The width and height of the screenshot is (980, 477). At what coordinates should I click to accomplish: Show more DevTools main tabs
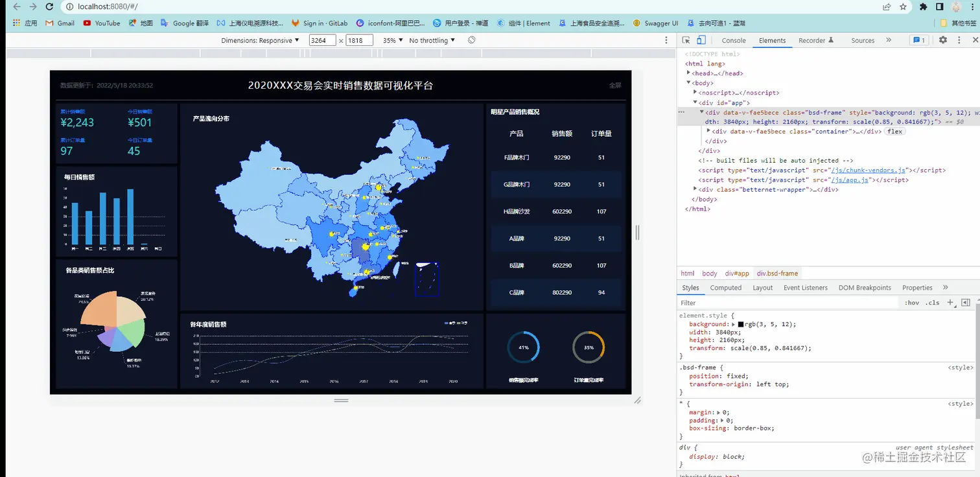889,40
